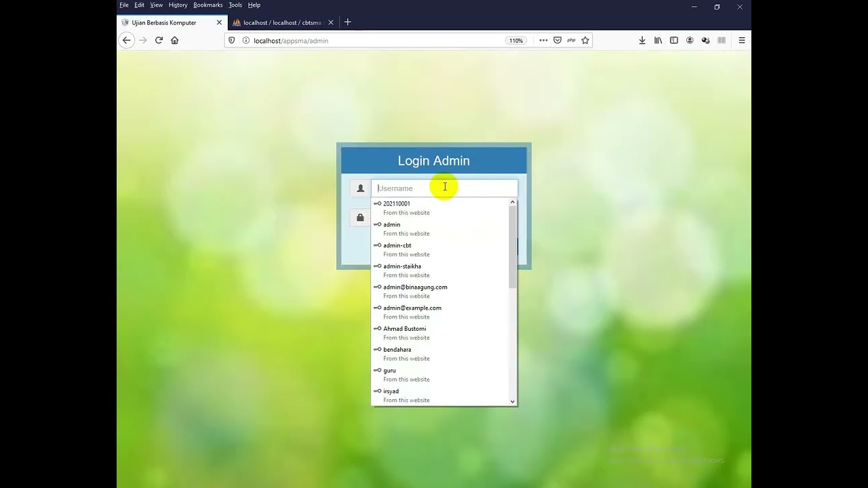The height and width of the screenshot is (488, 868).
Task: Switch to the localhost phpMyAdmin tab
Action: 282,22
